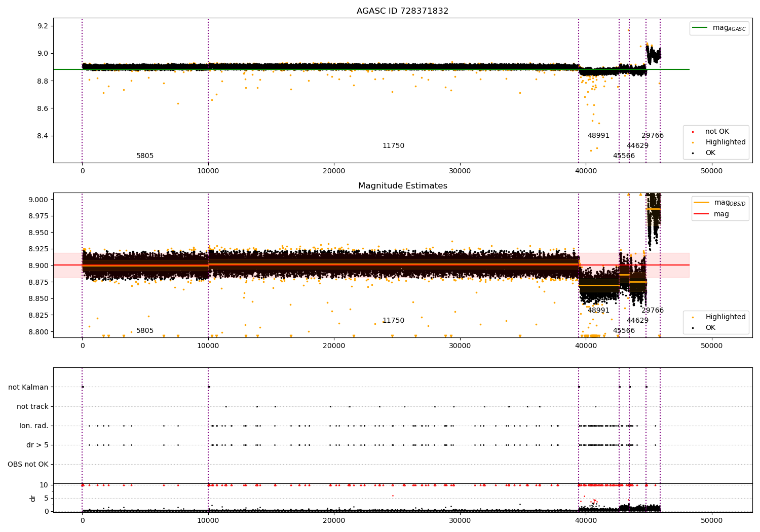Click the 'not Kalman' axis label
This screenshot has height=532, width=760.
(28, 388)
